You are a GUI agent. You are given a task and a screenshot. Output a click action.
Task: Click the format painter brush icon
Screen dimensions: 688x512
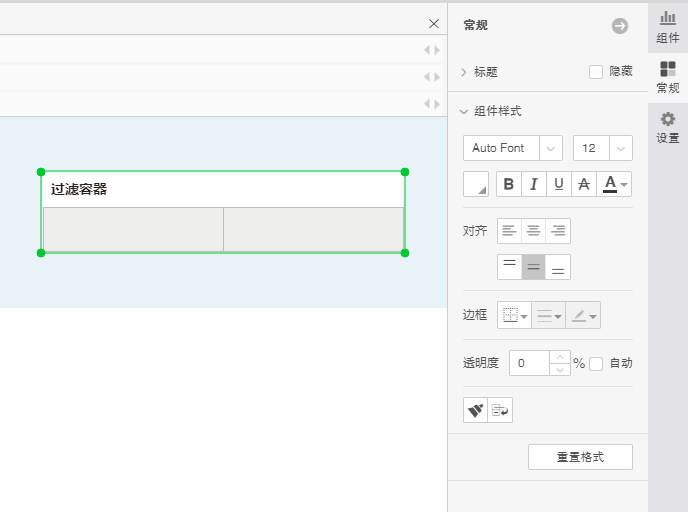tap(476, 410)
